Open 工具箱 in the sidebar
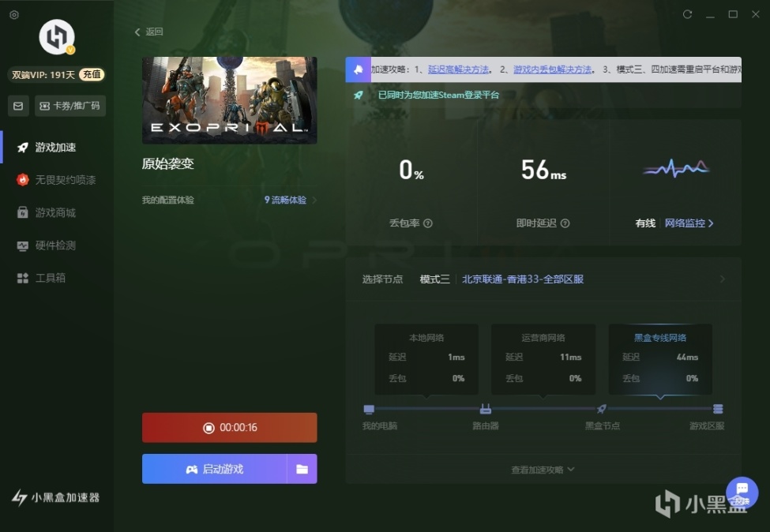Image resolution: width=770 pixels, height=532 pixels. [50, 278]
